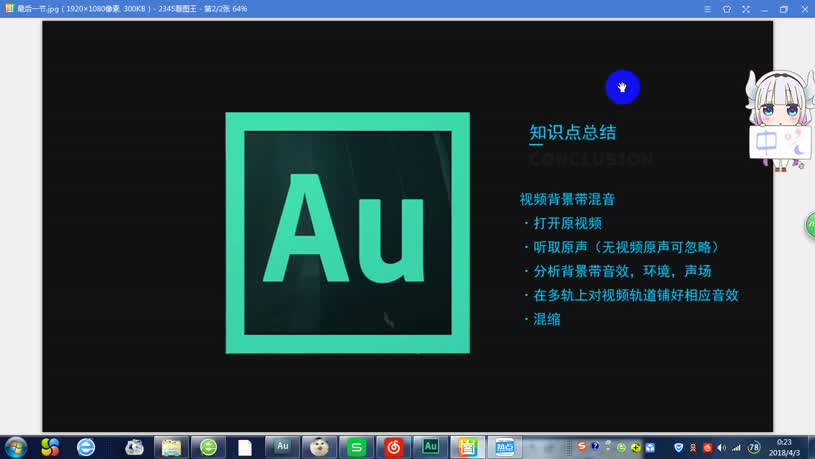The height and width of the screenshot is (459, 815).
Task: Click the blue cube tray icon
Action: (x=650, y=448)
